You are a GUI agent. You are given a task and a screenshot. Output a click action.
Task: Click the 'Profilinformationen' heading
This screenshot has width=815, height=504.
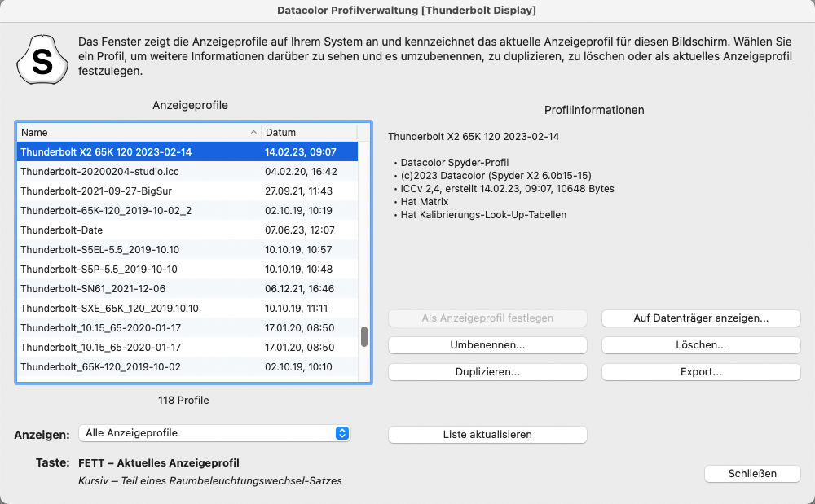coord(594,110)
